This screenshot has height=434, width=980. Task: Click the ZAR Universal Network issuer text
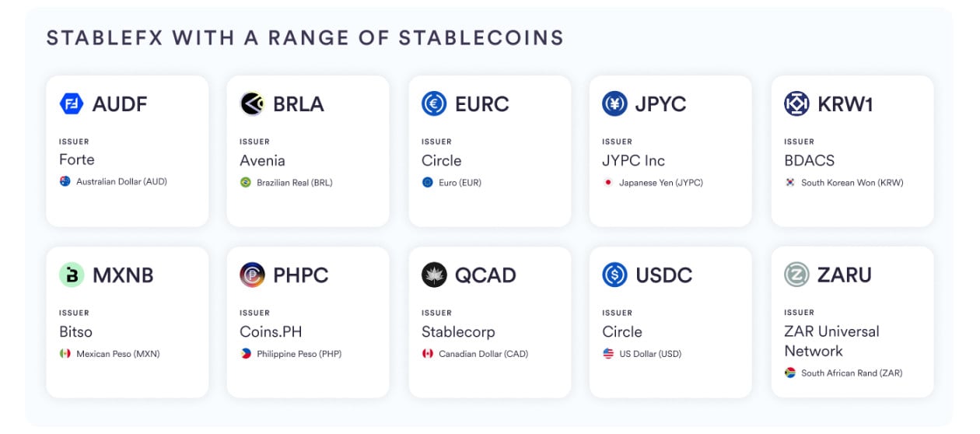[831, 341]
